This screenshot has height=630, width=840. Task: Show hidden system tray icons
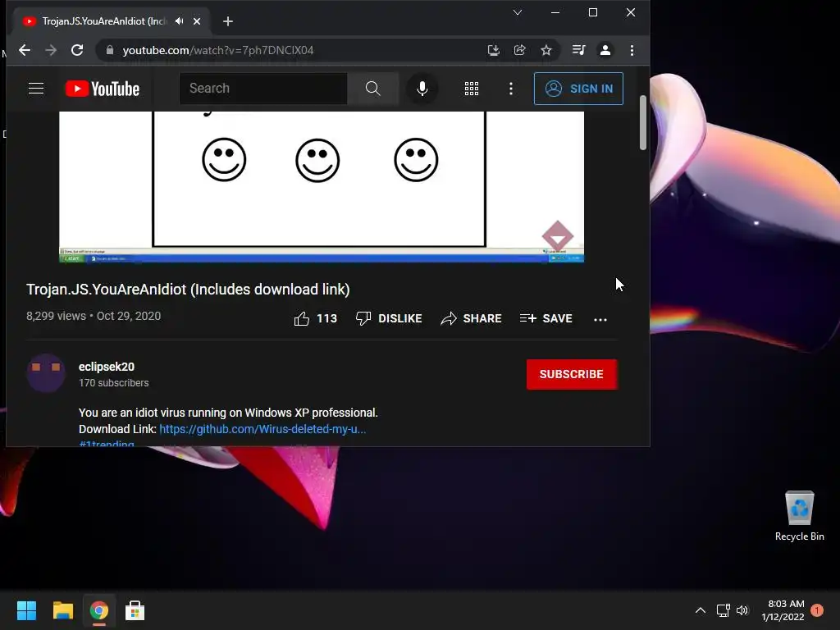pyautogui.click(x=700, y=610)
